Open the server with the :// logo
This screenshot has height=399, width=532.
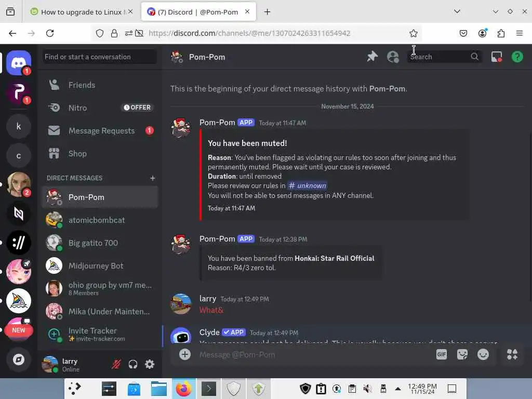point(19,243)
